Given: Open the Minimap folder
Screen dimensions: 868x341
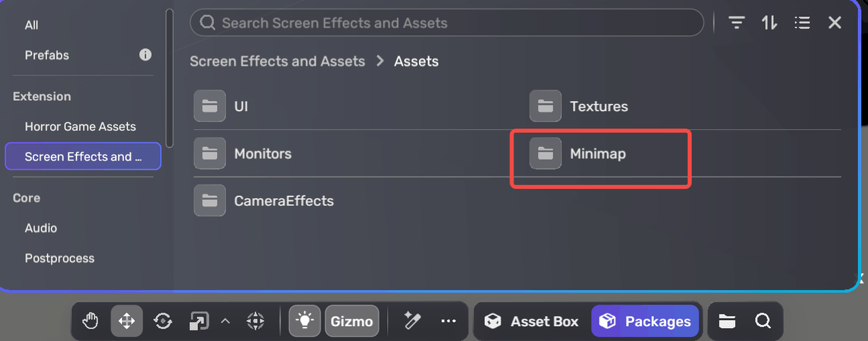Looking at the screenshot, I should pos(597,154).
